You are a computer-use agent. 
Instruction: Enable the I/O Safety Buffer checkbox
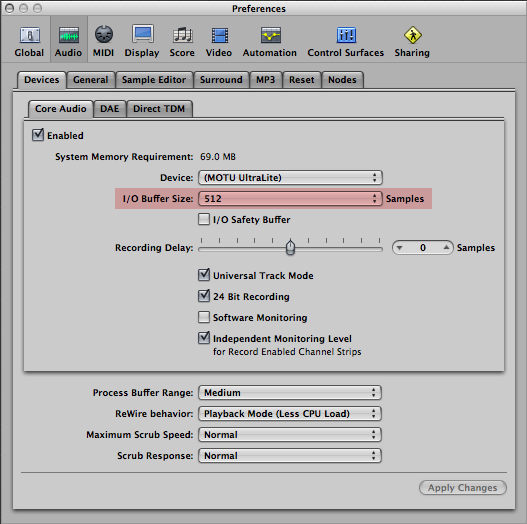tap(204, 219)
